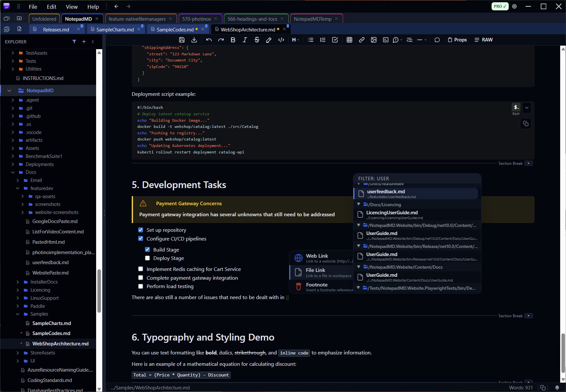Insert a numbered list
The width and height of the screenshot is (566, 392).
pos(323,40)
